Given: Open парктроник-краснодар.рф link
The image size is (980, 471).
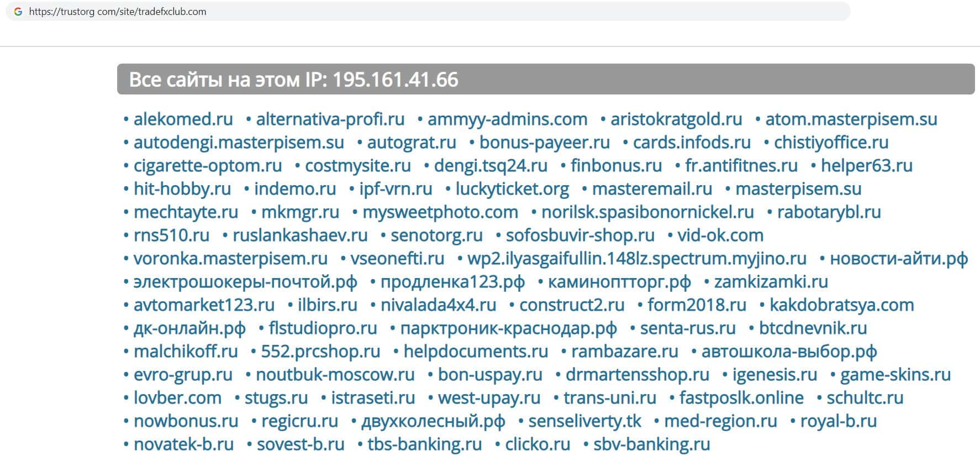Looking at the screenshot, I should pos(508,328).
